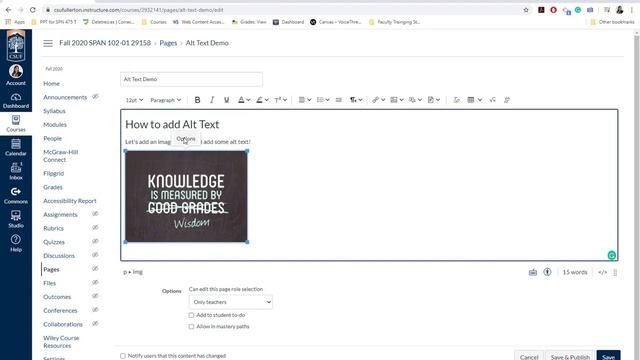
Task: Apply italic formatting in the editor toolbar
Action: click(x=212, y=100)
